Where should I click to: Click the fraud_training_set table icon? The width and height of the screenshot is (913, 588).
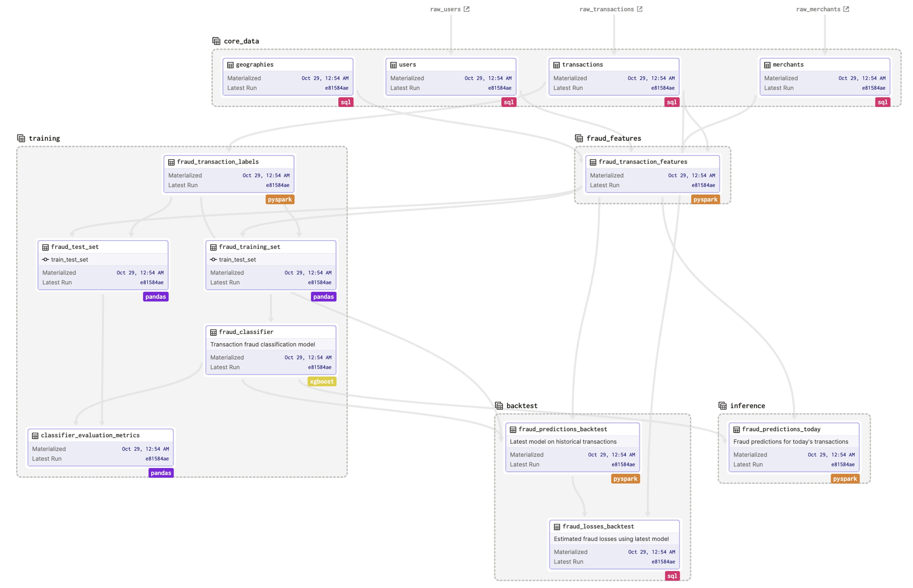pos(214,247)
